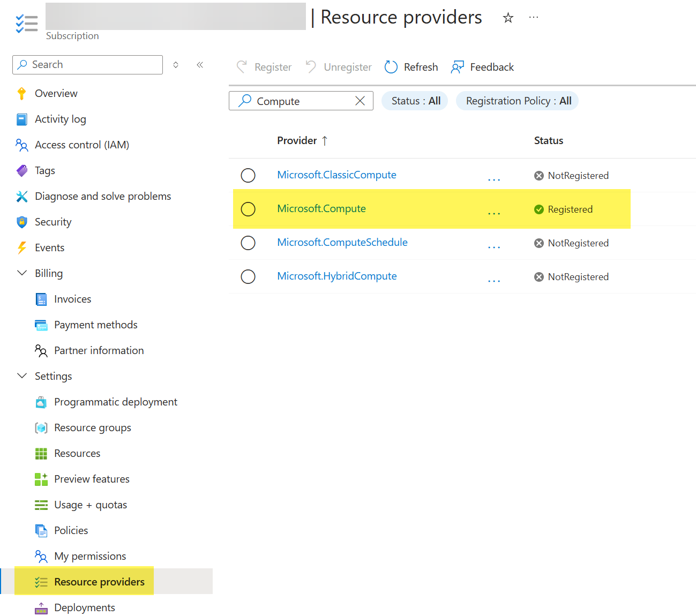The height and width of the screenshot is (616, 696).
Task: Open the Status : All filter
Action: [x=415, y=101]
